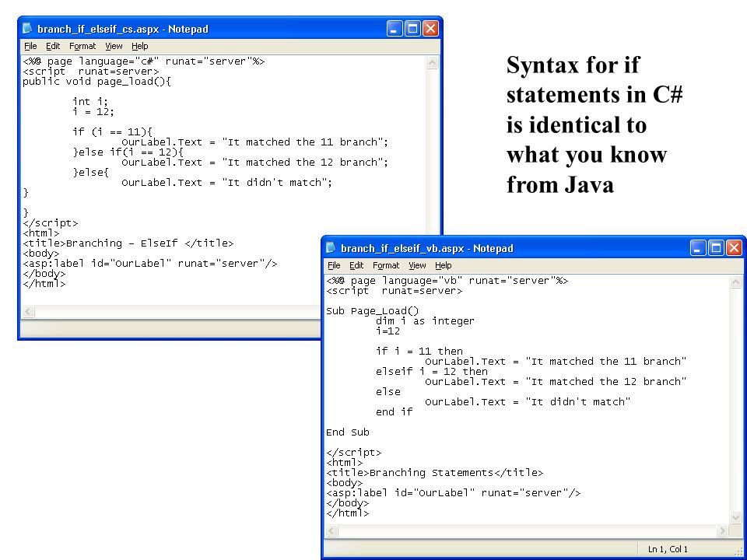Open File menu in branch_if_elseif_cs.aspx Notepad
747x560 pixels.
click(30, 46)
